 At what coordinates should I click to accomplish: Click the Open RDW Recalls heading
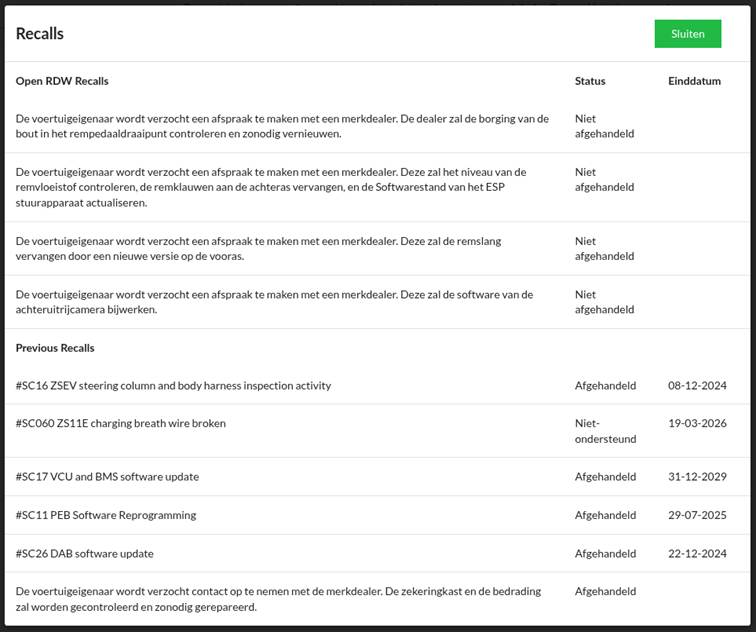click(62, 81)
